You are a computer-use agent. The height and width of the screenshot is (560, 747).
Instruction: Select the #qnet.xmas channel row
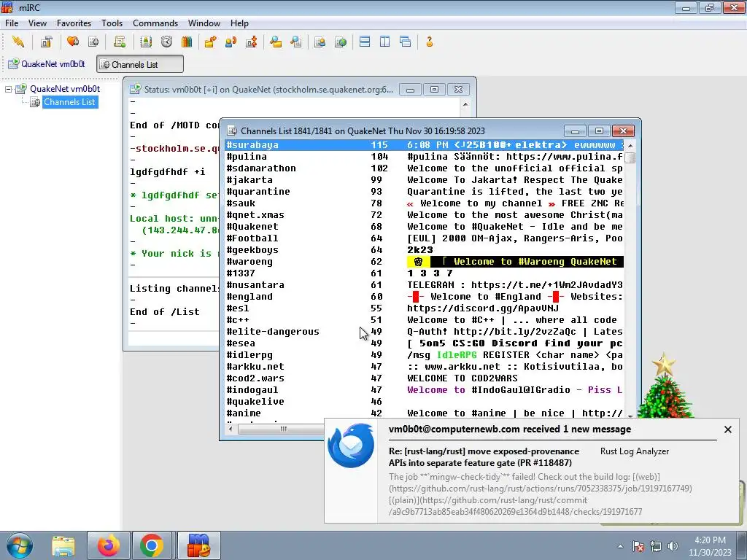pyautogui.click(x=424, y=215)
